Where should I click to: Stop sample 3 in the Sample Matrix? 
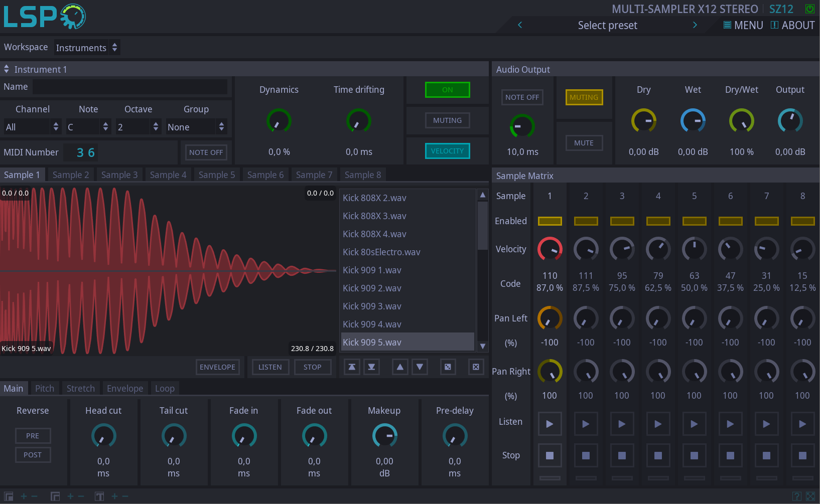click(x=622, y=456)
